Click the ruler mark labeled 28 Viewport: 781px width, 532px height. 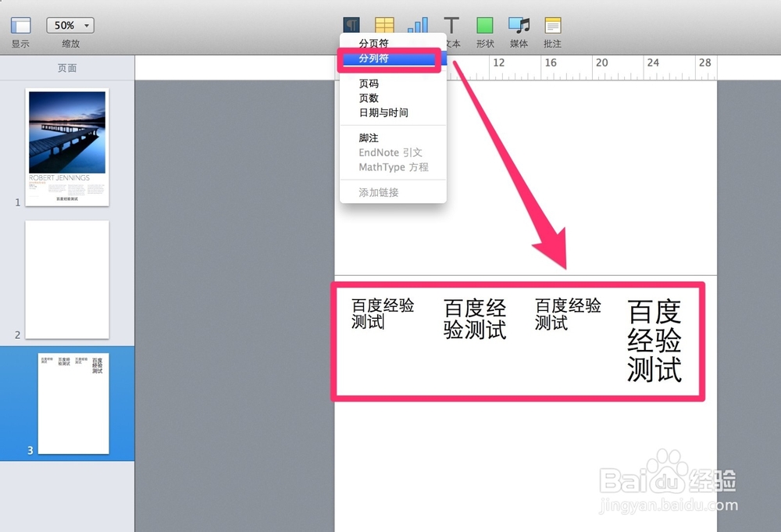click(704, 62)
